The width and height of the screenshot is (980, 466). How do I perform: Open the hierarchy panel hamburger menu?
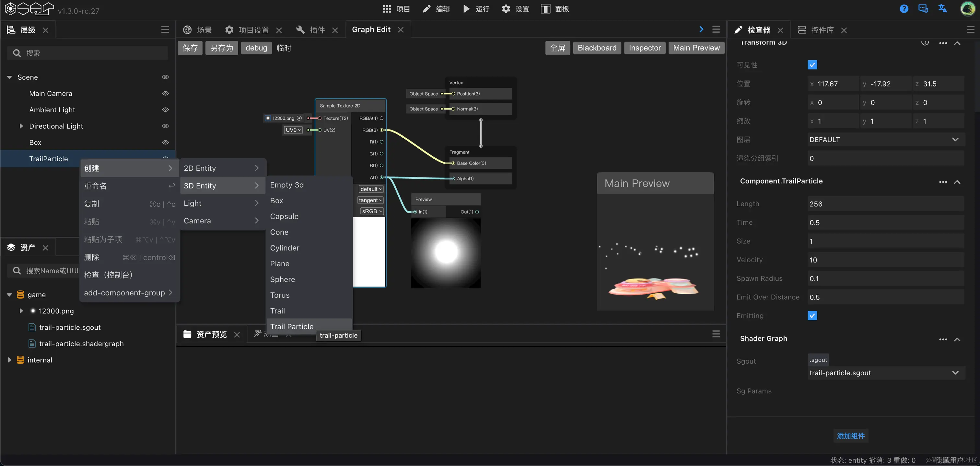[x=165, y=30]
